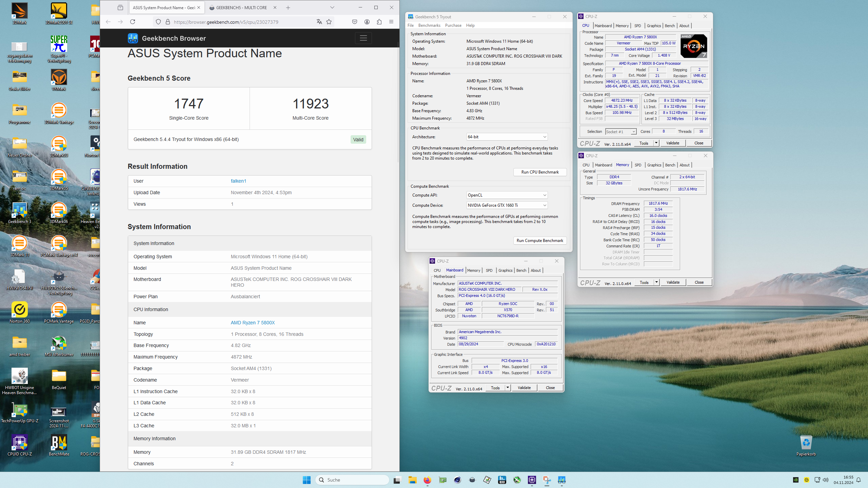Click Validate in CPU-Z Mainboard window
Screen dimensions: 868x488
(524, 387)
